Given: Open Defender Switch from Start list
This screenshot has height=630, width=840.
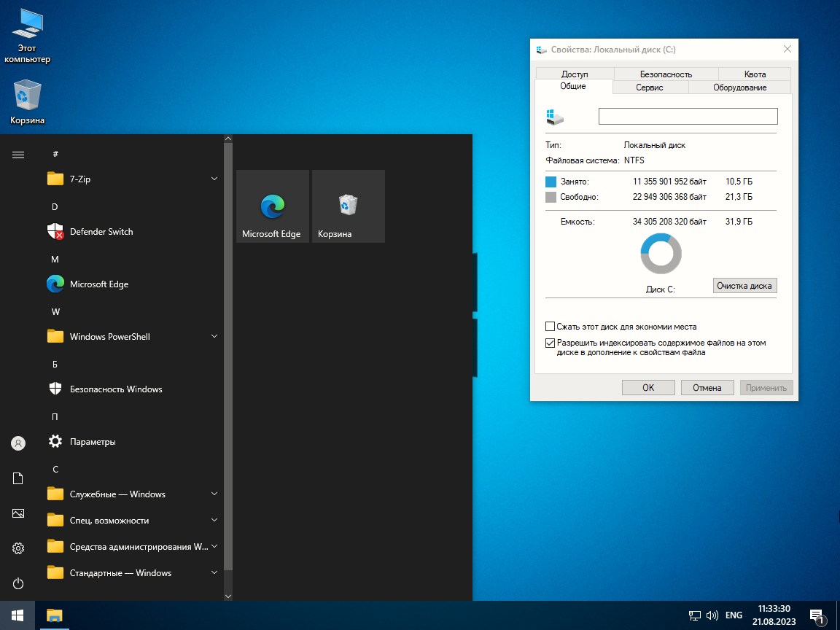Looking at the screenshot, I should click(101, 232).
